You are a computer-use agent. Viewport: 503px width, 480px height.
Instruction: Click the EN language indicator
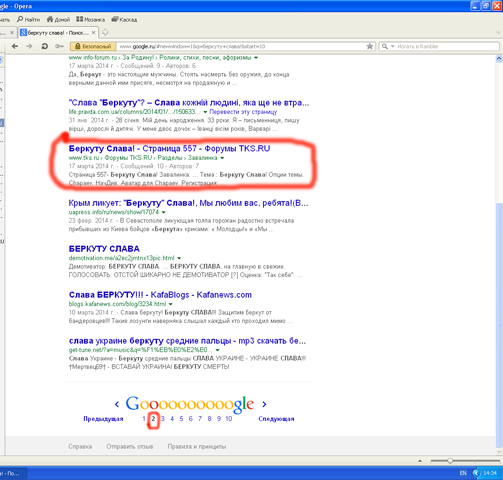[x=463, y=473]
